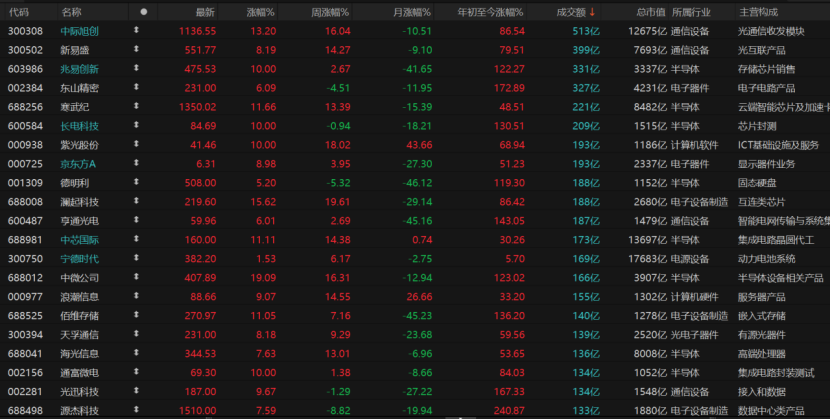Click the pin icon in the 源杰科技 row
Screen dimensions: 831x420
pyautogui.click(x=136, y=410)
